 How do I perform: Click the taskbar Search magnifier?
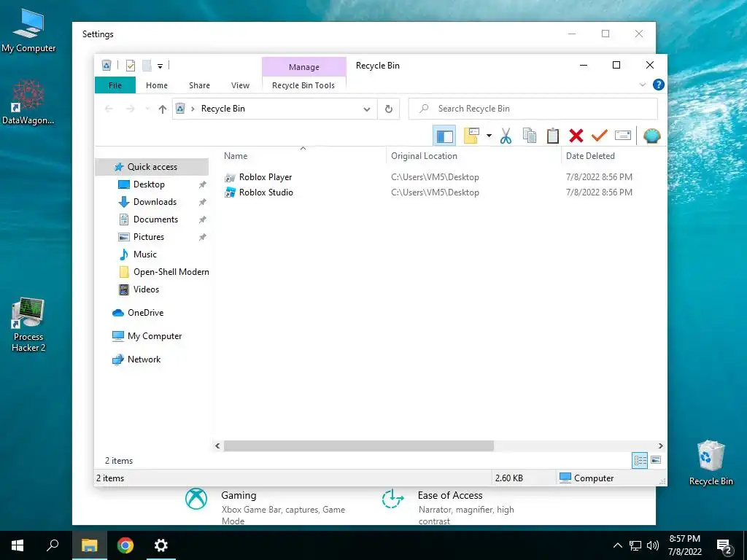click(x=53, y=545)
